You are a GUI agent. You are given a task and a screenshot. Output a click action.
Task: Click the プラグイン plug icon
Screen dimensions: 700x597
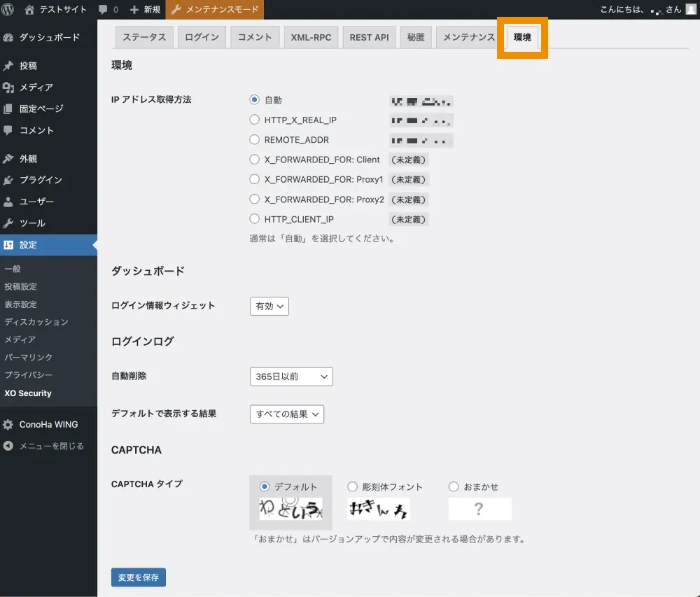(x=8, y=180)
